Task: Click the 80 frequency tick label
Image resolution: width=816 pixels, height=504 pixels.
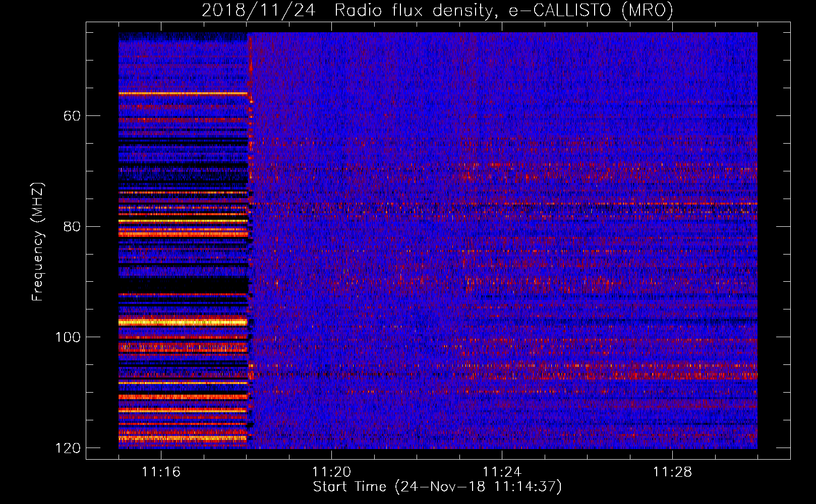Action: coord(72,226)
